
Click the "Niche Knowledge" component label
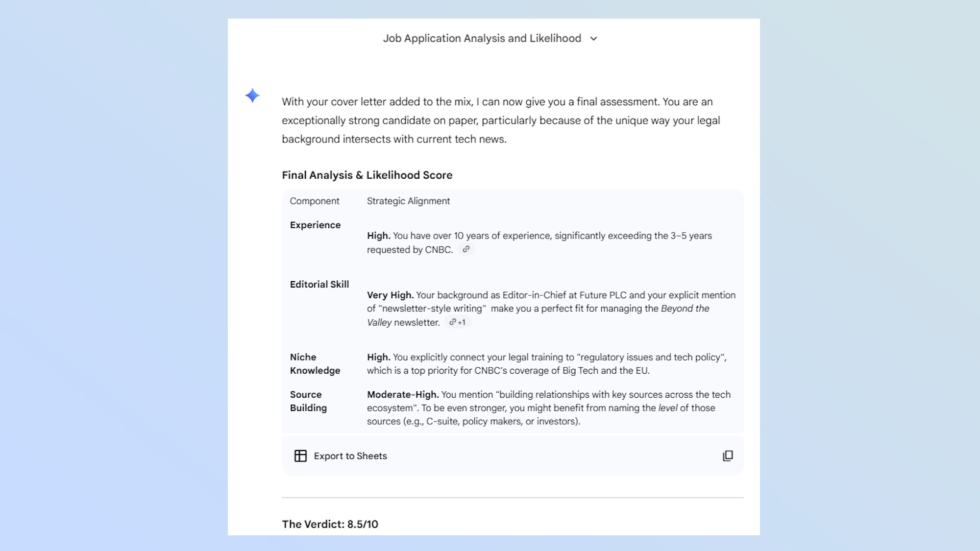pos(315,363)
